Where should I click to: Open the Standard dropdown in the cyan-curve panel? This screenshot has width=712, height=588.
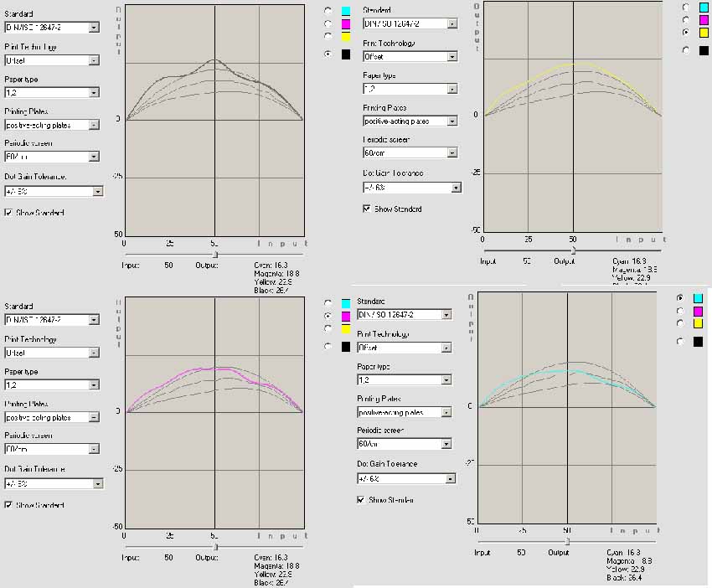click(x=446, y=315)
